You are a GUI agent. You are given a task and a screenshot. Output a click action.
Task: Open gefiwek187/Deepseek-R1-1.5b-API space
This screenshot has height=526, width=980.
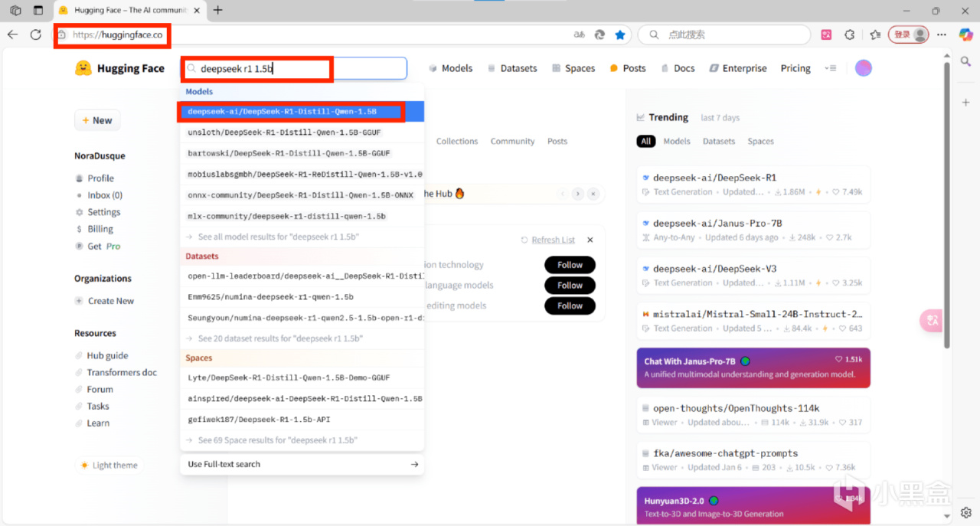click(x=302, y=420)
